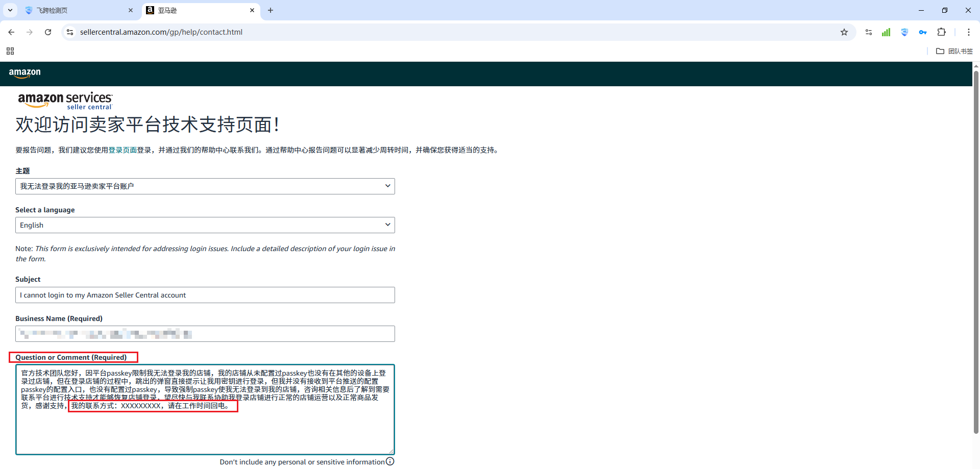Restore down the browser window
This screenshot has width=980, height=469.
pyautogui.click(x=945, y=10)
